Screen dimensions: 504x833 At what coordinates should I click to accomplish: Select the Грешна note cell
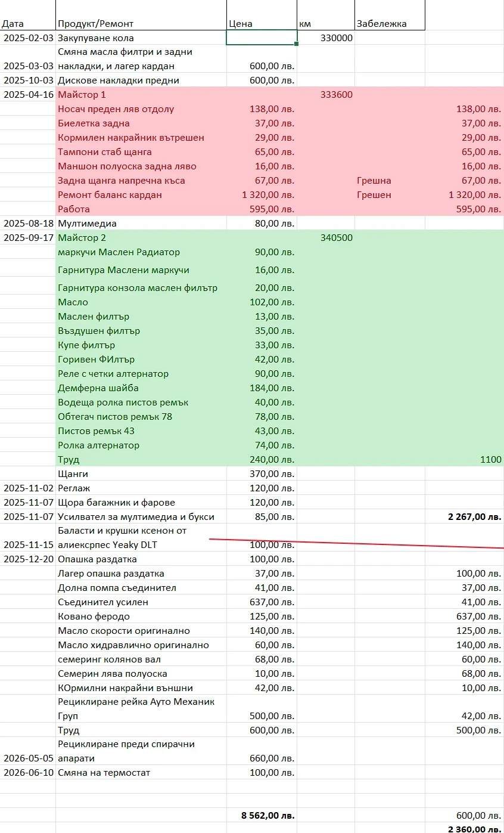pyautogui.click(x=390, y=181)
